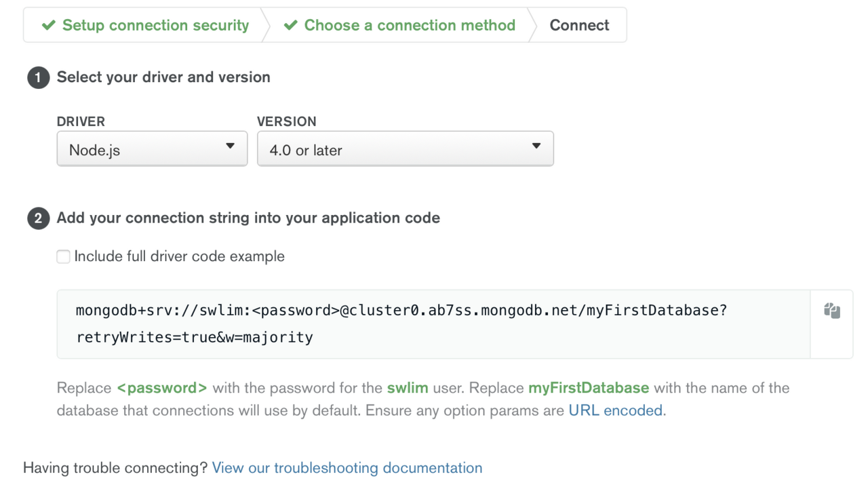Go to Choose a connection method step
The height and width of the screenshot is (489, 868).
coord(399,26)
